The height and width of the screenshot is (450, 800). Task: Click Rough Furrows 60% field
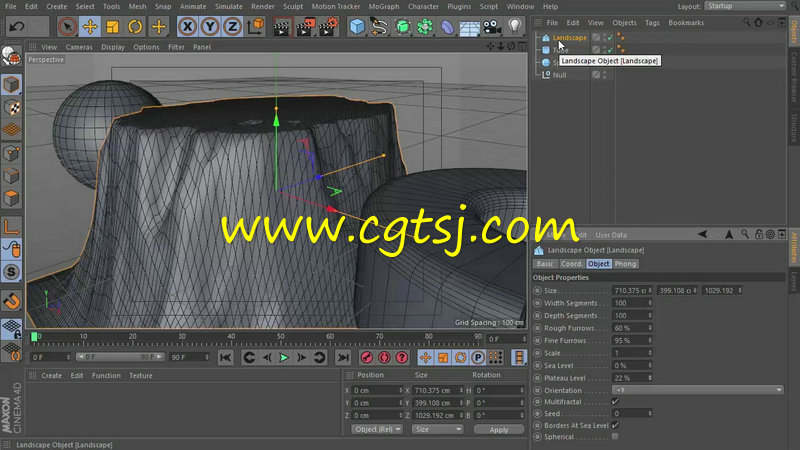632,328
